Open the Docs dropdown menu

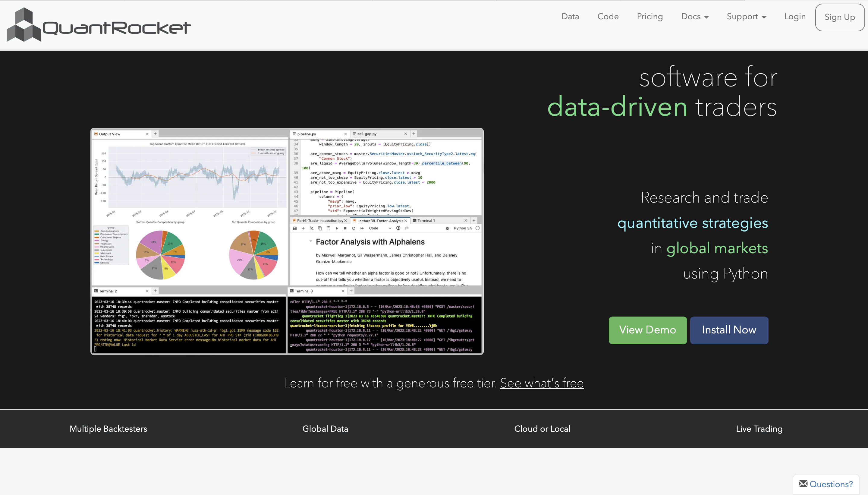[x=694, y=17]
